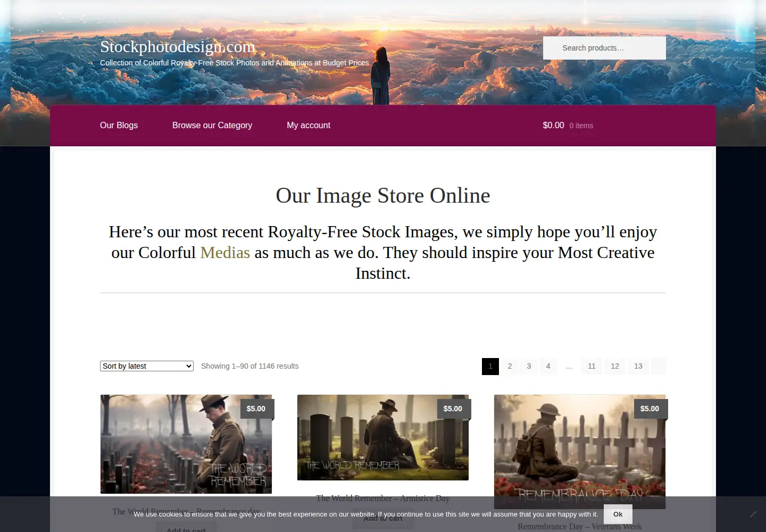This screenshot has height=532, width=766.
Task: Open the standing soldier Remembrance day thumbnail
Action: (186, 444)
